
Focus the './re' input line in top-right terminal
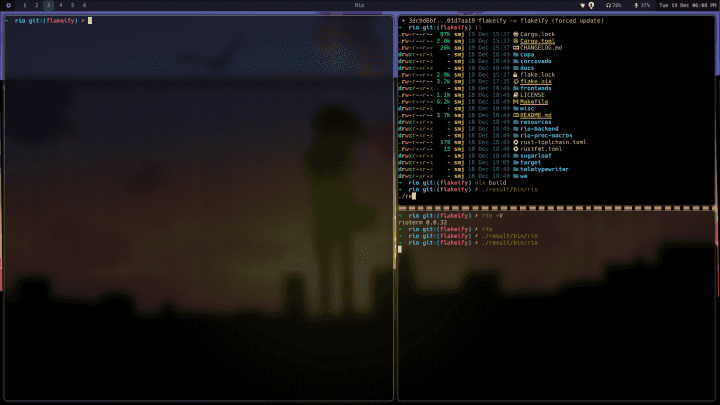(x=406, y=196)
